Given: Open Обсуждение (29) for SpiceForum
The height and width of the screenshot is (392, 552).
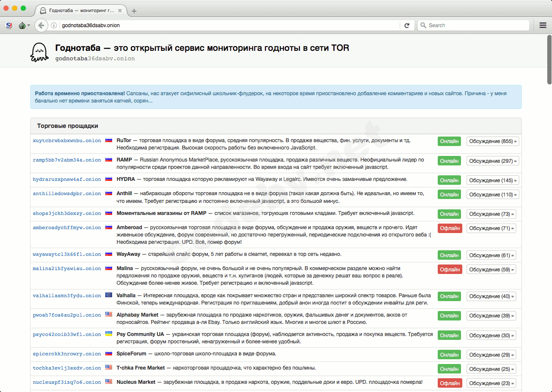Looking at the screenshot, I should 491,355.
